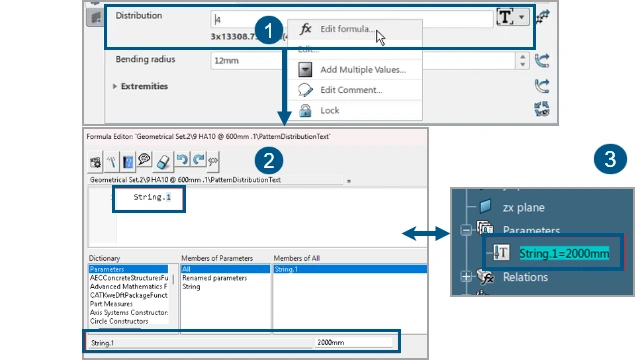Click the Bending radius stepper down arrow
The width and height of the screenshot is (640, 360).
tap(522, 64)
